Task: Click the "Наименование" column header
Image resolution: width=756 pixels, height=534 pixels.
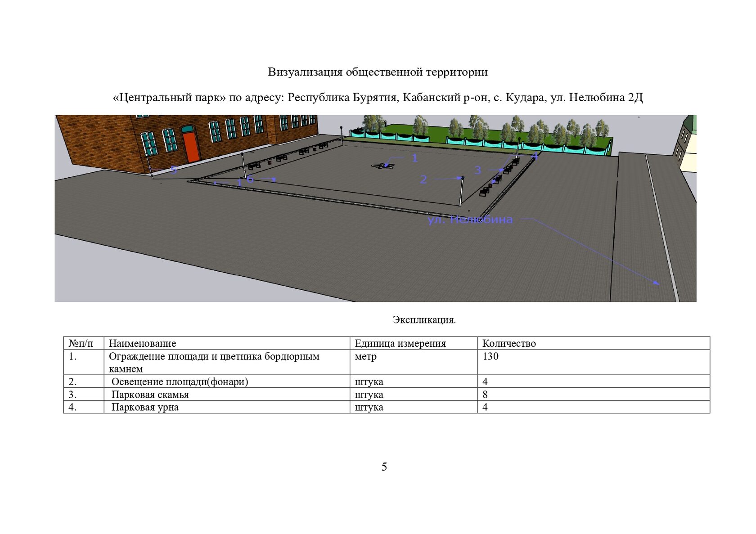Action: tap(227, 343)
